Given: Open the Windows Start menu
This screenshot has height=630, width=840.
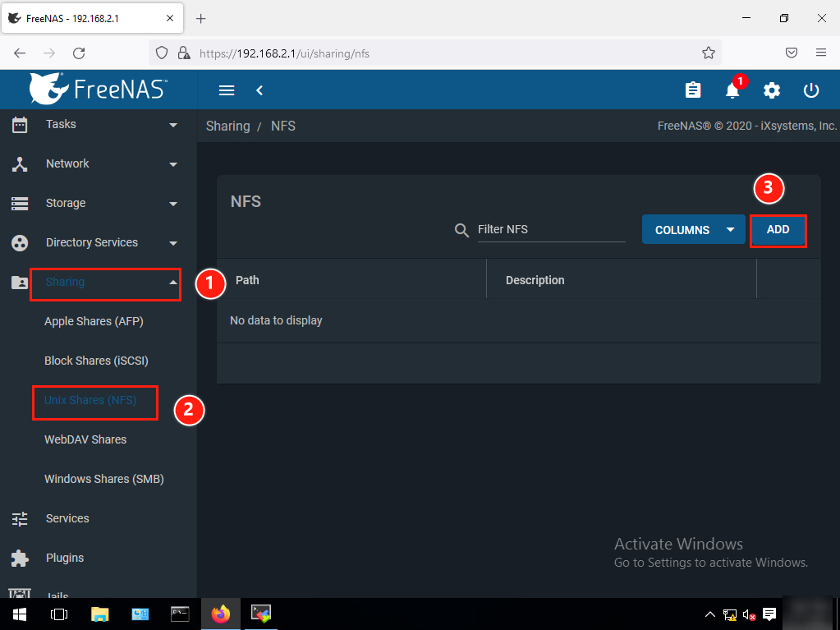Looking at the screenshot, I should tap(20, 614).
